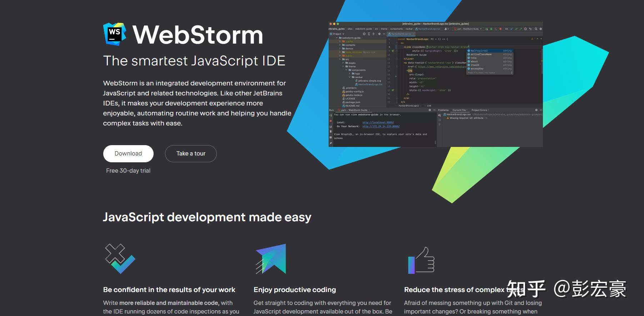Click "Missing required 'alt' attribute" warning row
This screenshot has height=316, width=644.
(x=467, y=118)
